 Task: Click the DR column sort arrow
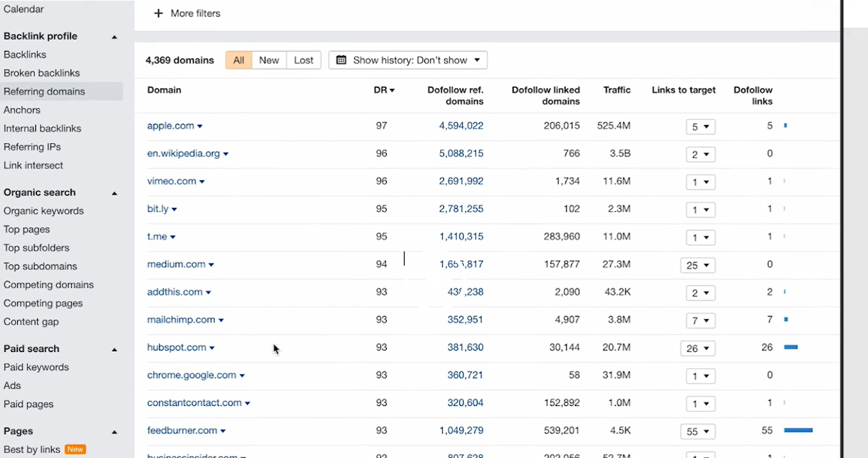point(392,91)
